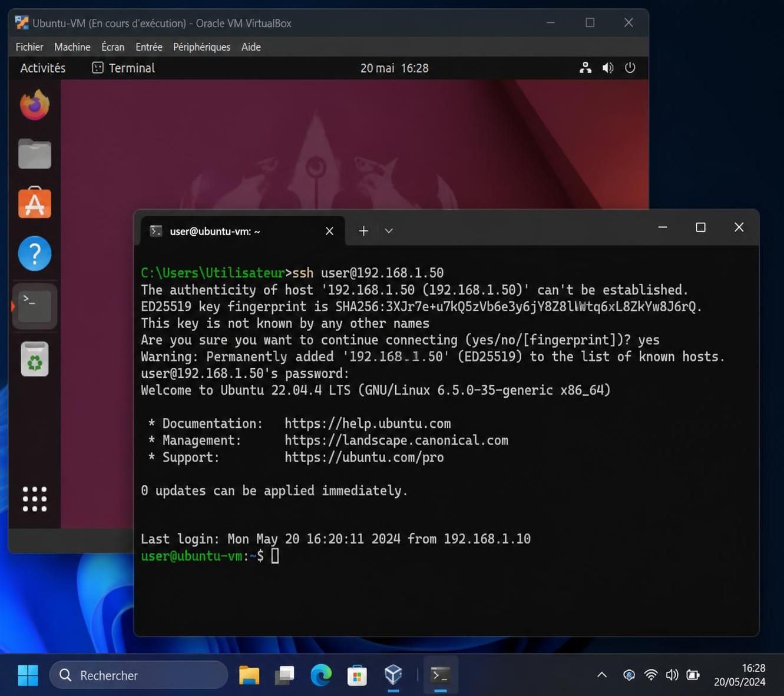This screenshot has height=696, width=784.
Task: Select the user@ubuntu-vm: ~ tab
Action: 242,231
